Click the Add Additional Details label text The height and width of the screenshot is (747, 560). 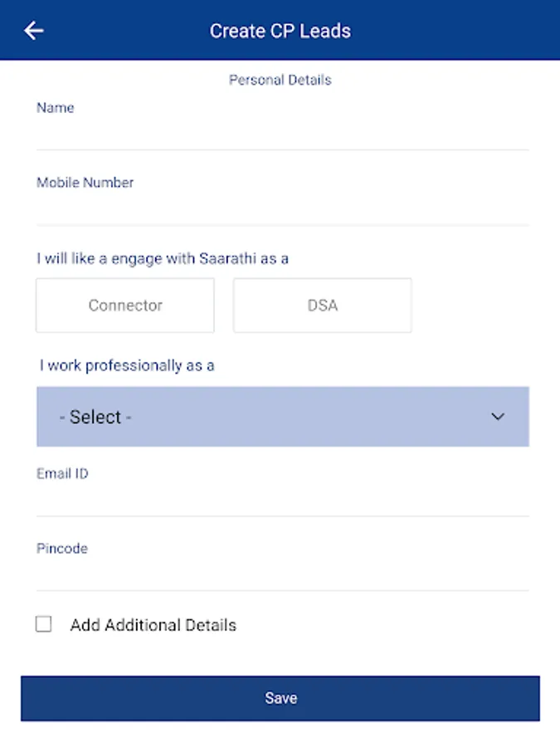tap(153, 625)
